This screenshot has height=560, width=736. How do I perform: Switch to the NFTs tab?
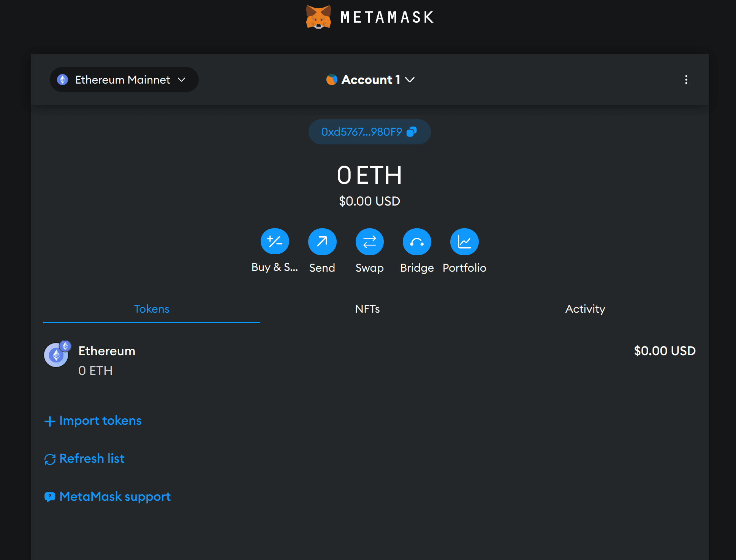pos(367,309)
